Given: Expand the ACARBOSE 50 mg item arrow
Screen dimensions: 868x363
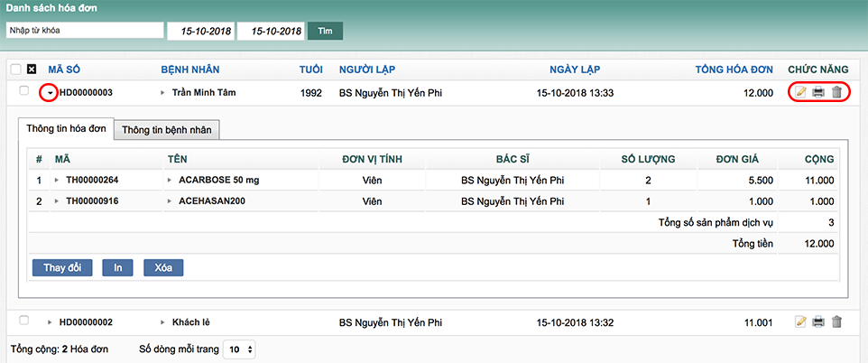Looking at the screenshot, I should [x=171, y=181].
